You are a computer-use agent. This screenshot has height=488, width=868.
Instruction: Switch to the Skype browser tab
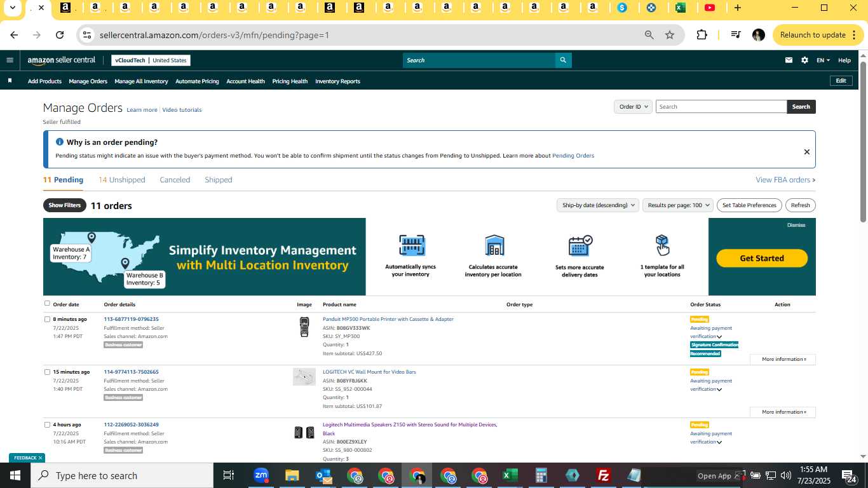tap(622, 8)
